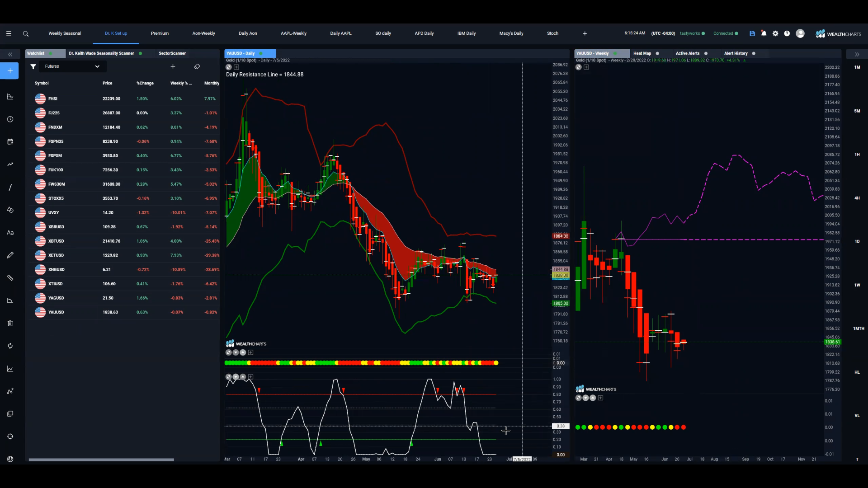The image size is (868, 488).
Task: Switch to Aon-Weekly workspace tab
Action: [203, 33]
